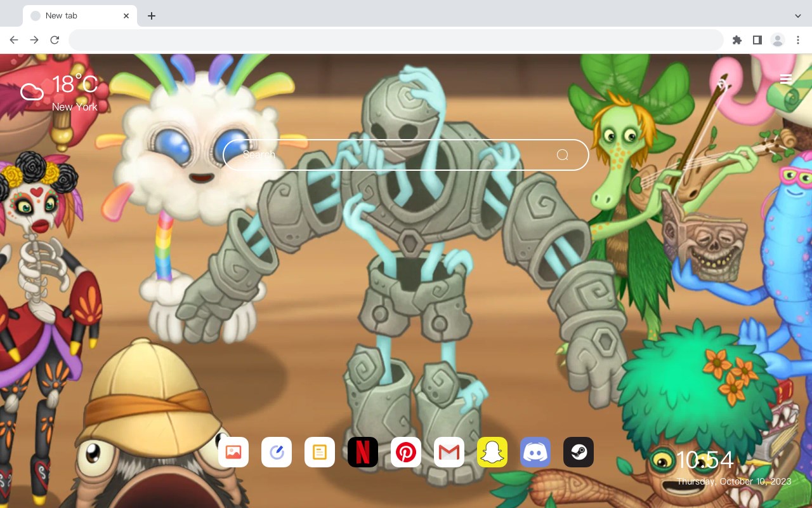Launch the Netflix shortcut
Image resolution: width=812 pixels, height=508 pixels.
tap(363, 452)
